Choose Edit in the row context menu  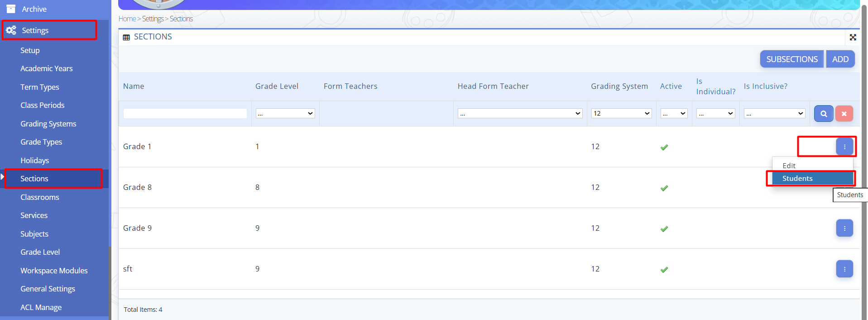pos(789,165)
